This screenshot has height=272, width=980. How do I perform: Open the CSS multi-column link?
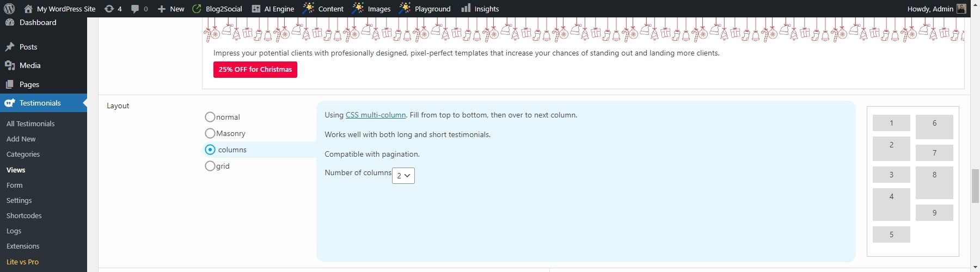pos(375,115)
